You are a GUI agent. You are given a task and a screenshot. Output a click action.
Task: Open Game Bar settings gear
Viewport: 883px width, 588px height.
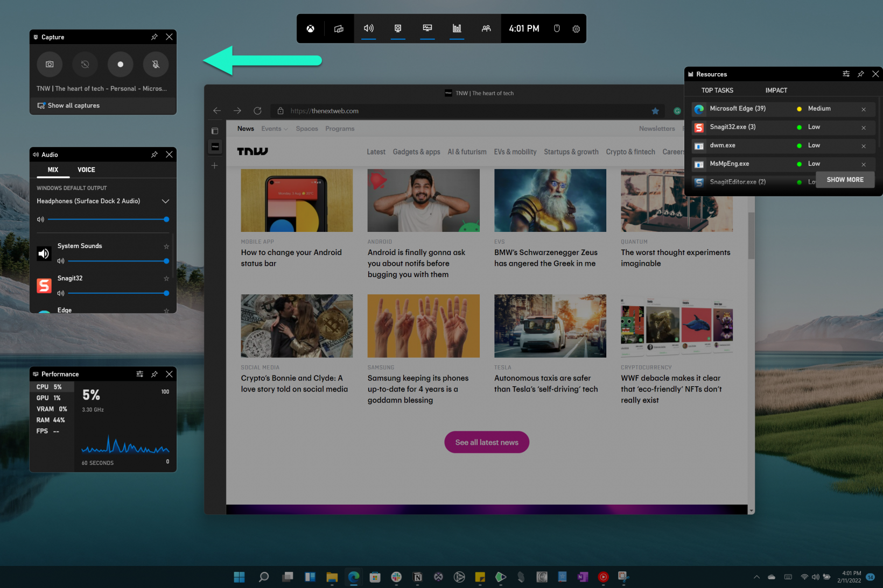point(576,29)
